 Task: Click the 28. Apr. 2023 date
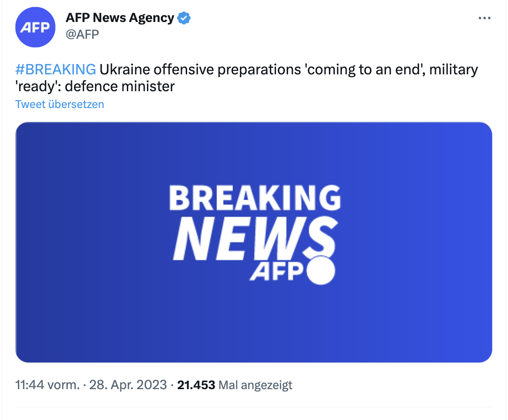pos(128,385)
